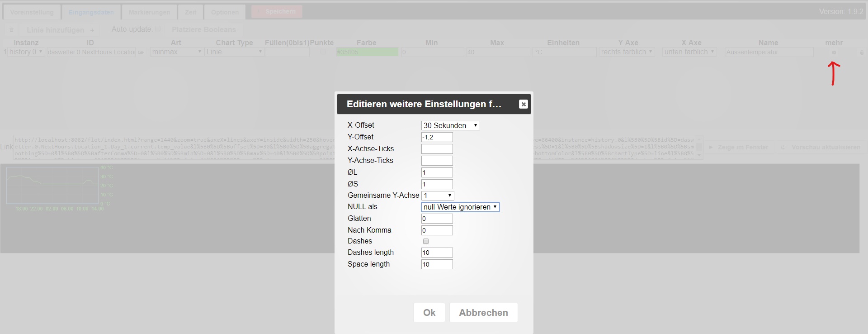Add a new line with Linie hinzufügen
Viewport: 868px width, 334px height.
[61, 30]
